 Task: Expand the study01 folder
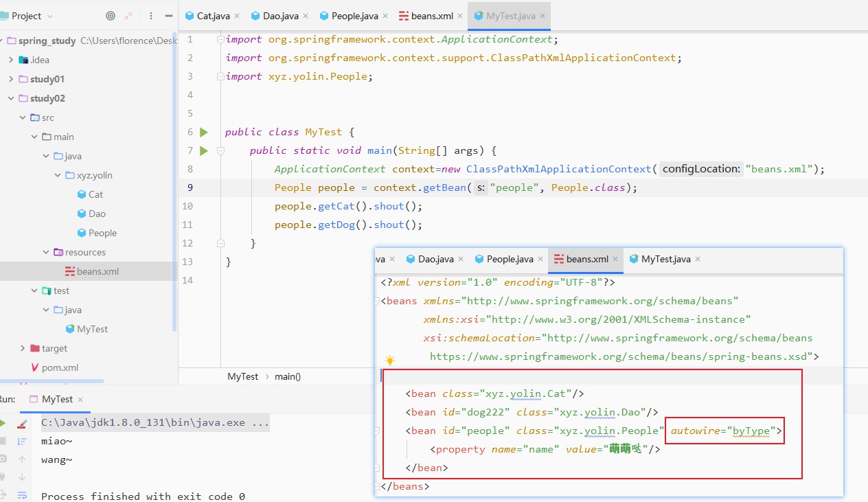pyautogui.click(x=11, y=79)
